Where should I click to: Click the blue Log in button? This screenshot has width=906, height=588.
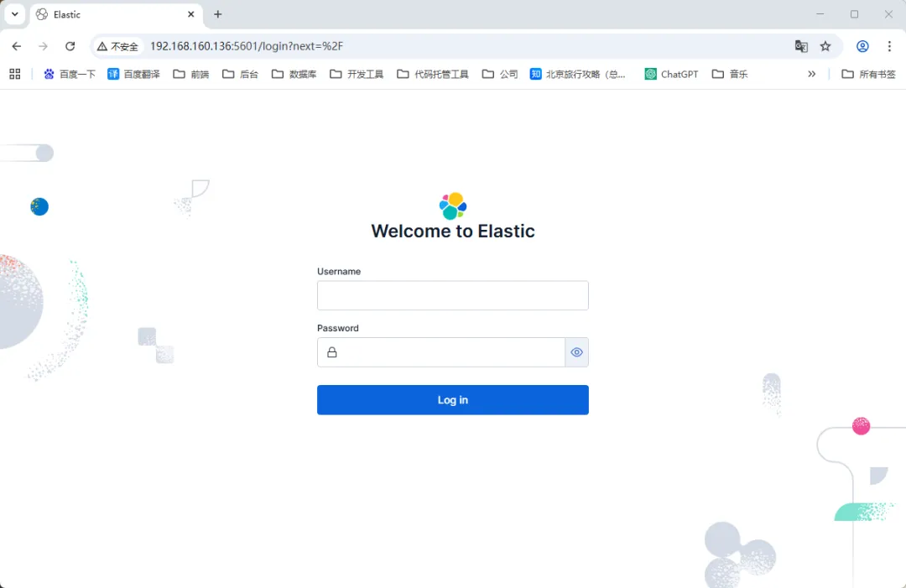point(452,400)
